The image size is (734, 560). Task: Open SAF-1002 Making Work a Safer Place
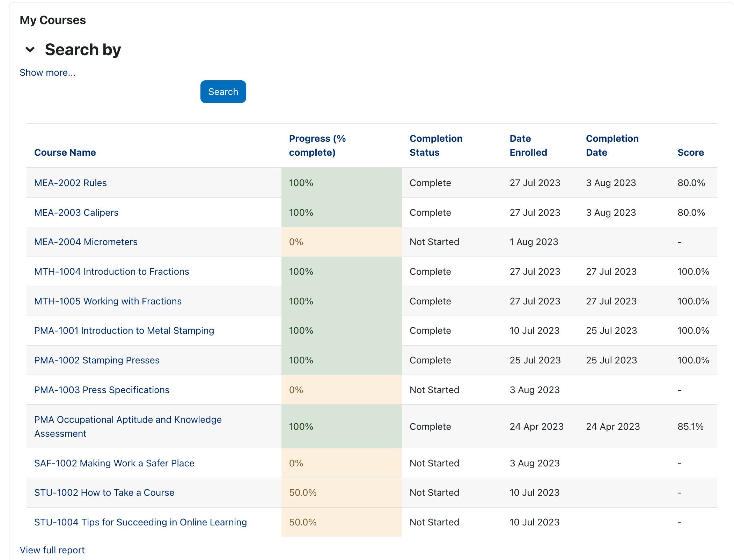pos(114,463)
